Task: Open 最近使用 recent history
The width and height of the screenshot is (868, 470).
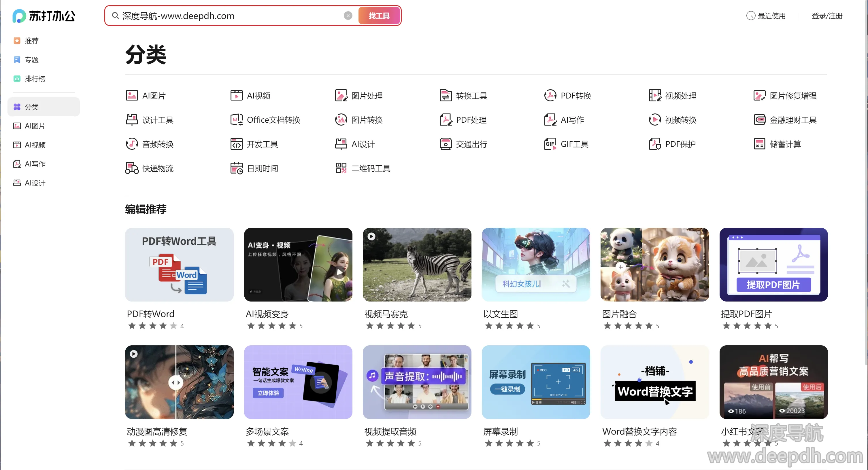Action: coord(766,16)
